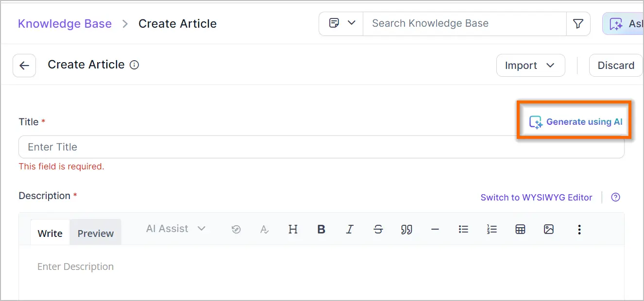The width and height of the screenshot is (644, 301).
Task: Insert an image into description
Action: pyautogui.click(x=549, y=230)
